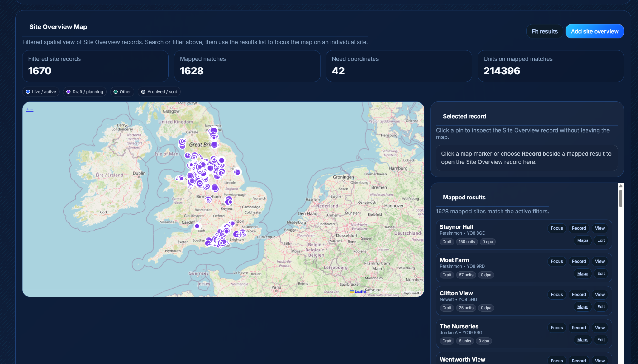
Task: Click the mapped results scrollbar thumb
Action: [621, 198]
